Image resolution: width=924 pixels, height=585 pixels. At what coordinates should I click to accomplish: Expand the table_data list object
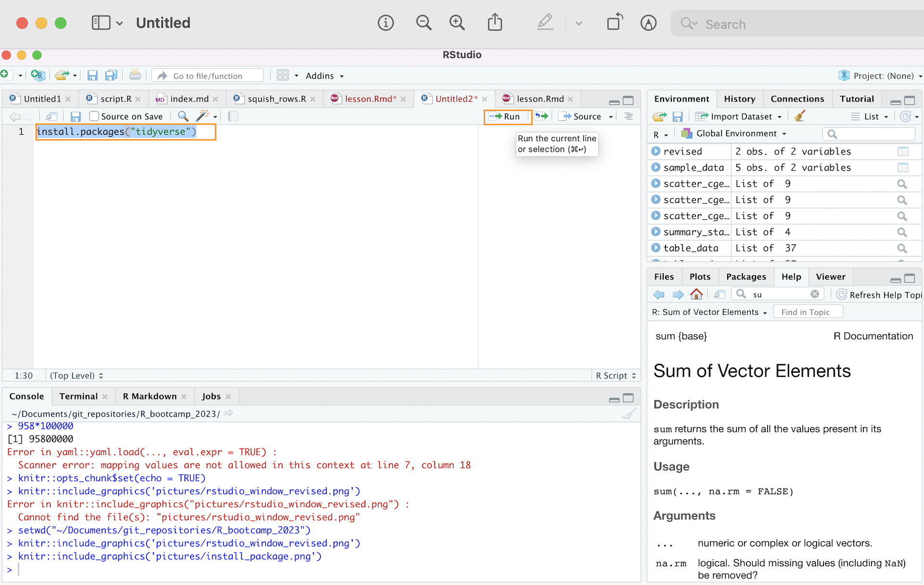[x=655, y=248]
